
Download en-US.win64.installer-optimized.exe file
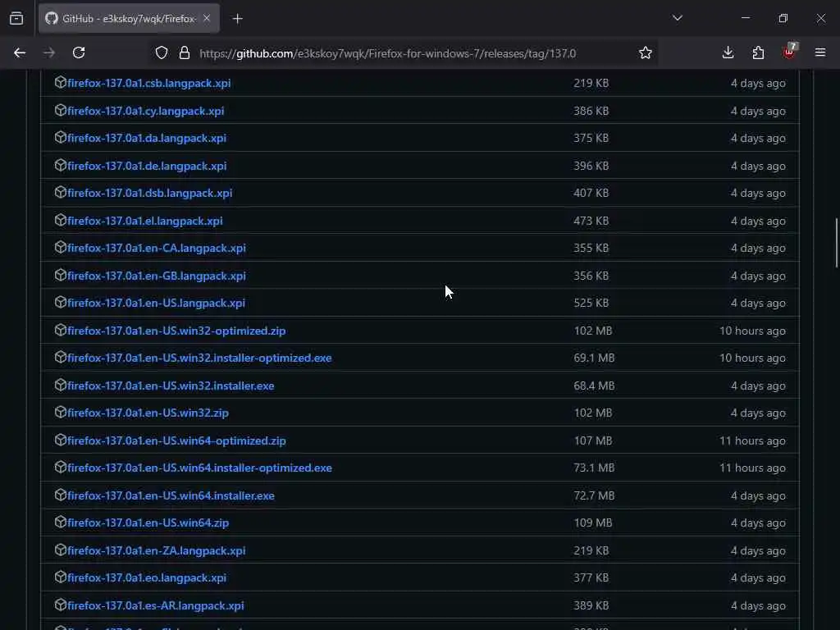point(200,468)
